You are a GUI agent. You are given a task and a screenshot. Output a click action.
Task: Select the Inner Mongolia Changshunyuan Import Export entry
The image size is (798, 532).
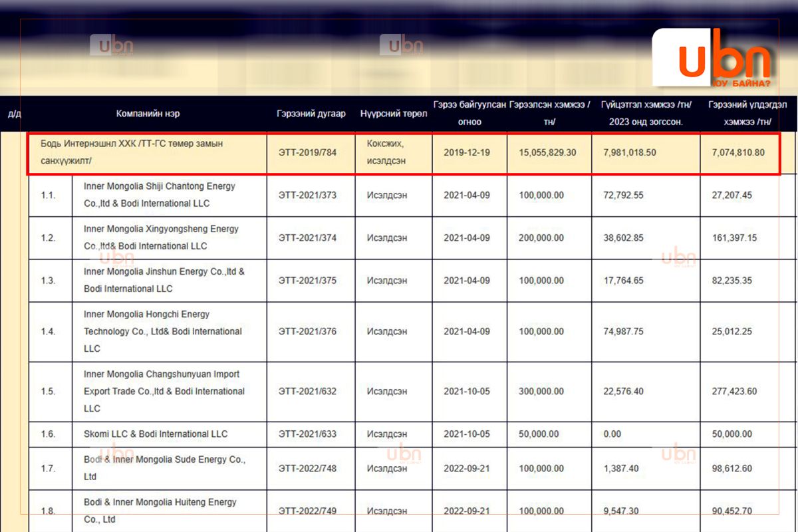pos(164,391)
